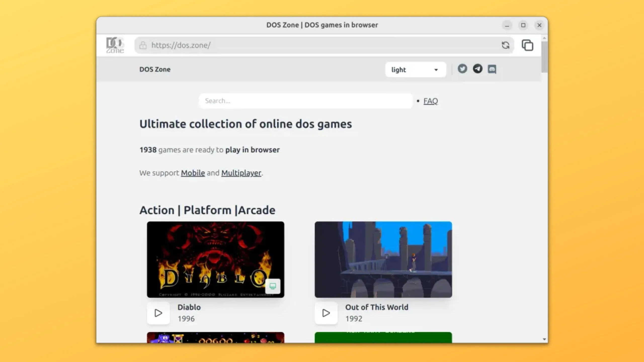This screenshot has height=362, width=644.
Task: Play Out of This World
Action: click(326, 313)
